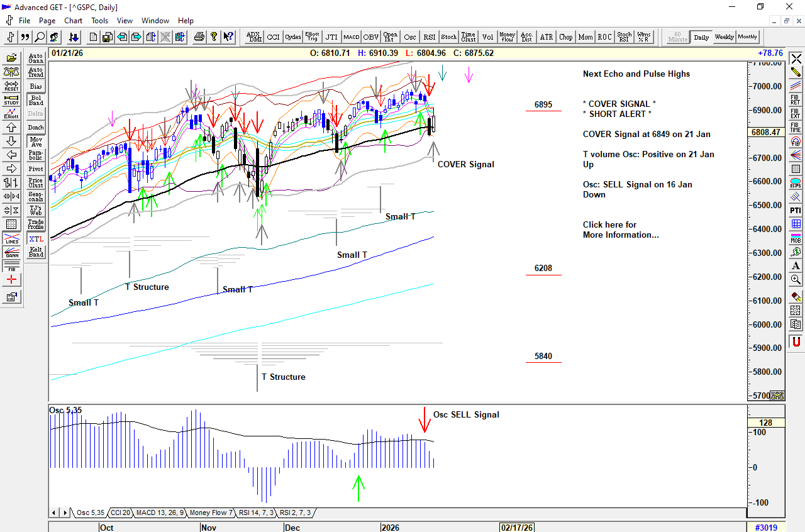Click the PTI tool on right toolbar
805x532 pixels.
pos(796,210)
